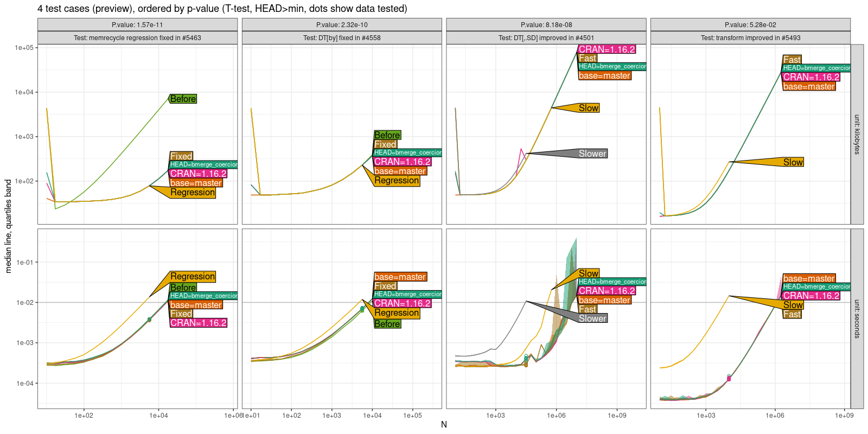This screenshot has width=868, height=434.
Task: Click 'CRAN=1.16.2' label in DT[by] kilobytes panel
Action: 403,162
